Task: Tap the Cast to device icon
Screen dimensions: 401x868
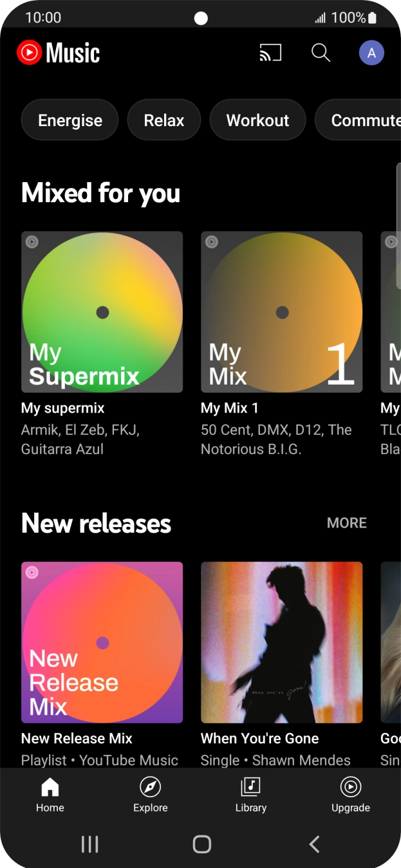Action: pos(270,53)
